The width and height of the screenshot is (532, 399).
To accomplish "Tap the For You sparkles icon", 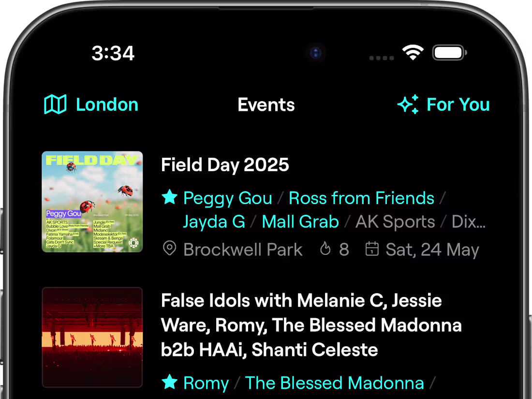I will tap(409, 104).
